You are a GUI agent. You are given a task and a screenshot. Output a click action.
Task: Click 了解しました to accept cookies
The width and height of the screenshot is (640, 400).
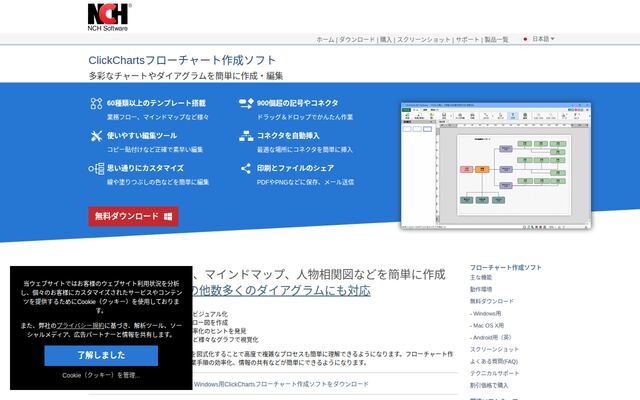(101, 356)
